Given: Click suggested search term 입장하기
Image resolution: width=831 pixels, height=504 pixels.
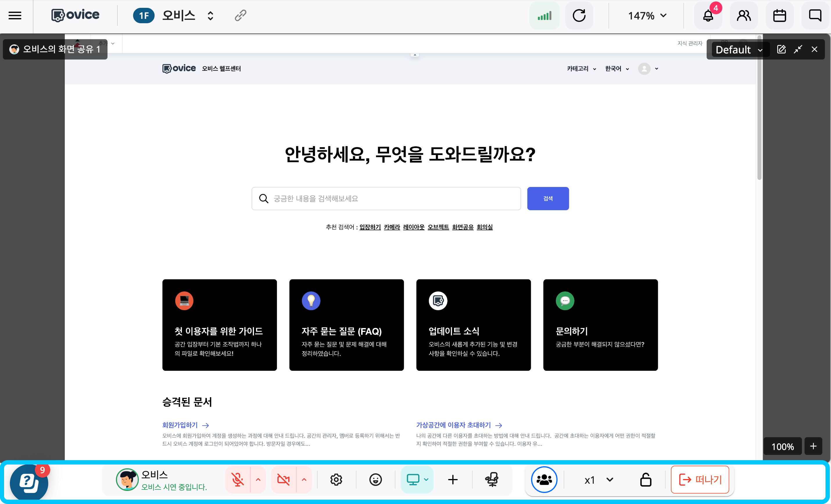Looking at the screenshot, I should click(x=370, y=227).
